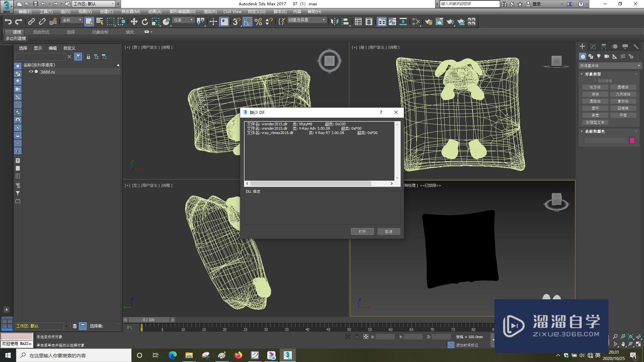Toggle Angle Snap in main toolbar
The width and height of the screenshot is (644, 362).
click(248, 22)
